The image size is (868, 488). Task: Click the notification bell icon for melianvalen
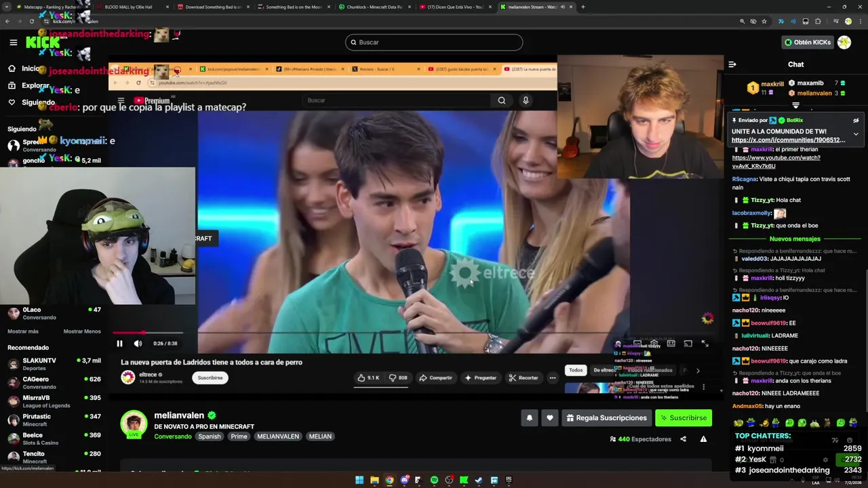point(530,418)
